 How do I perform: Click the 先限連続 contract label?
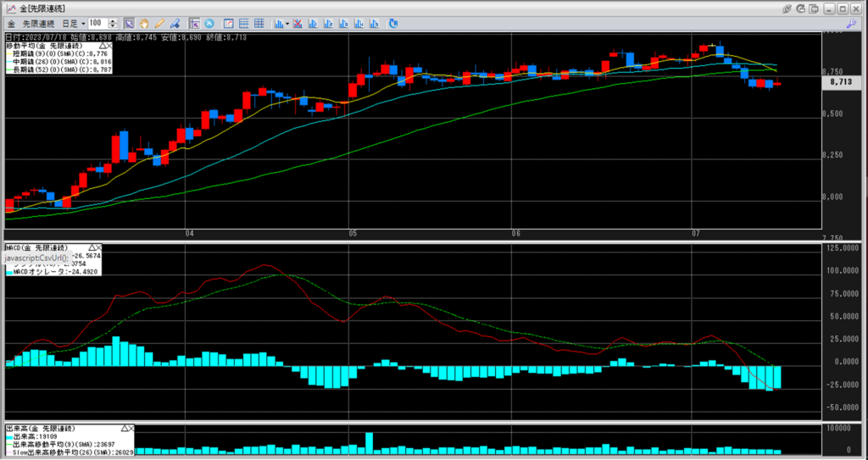coord(40,23)
